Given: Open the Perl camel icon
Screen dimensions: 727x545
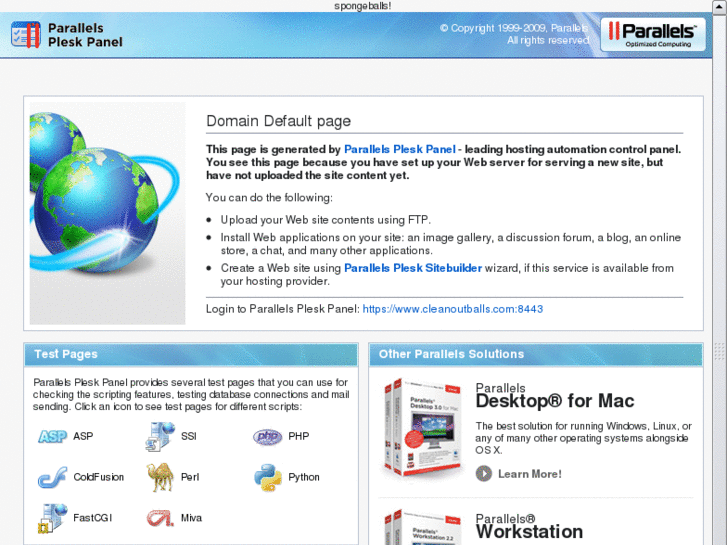Looking at the screenshot, I should click(160, 477).
